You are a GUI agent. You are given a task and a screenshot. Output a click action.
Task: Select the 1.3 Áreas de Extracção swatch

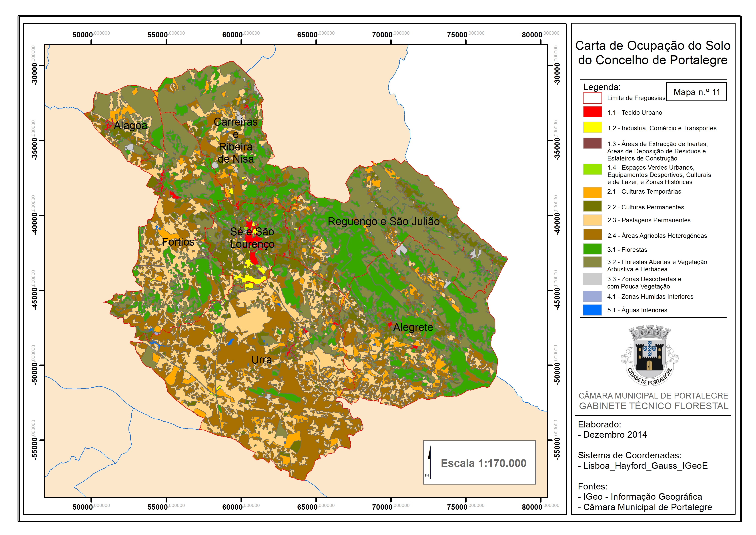click(x=592, y=143)
